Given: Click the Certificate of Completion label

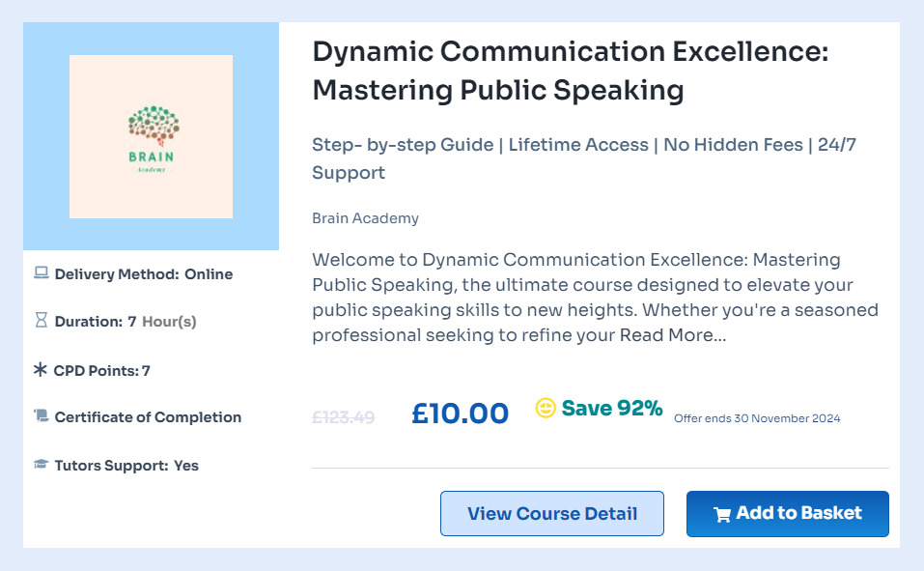Looking at the screenshot, I should pyautogui.click(x=148, y=417).
